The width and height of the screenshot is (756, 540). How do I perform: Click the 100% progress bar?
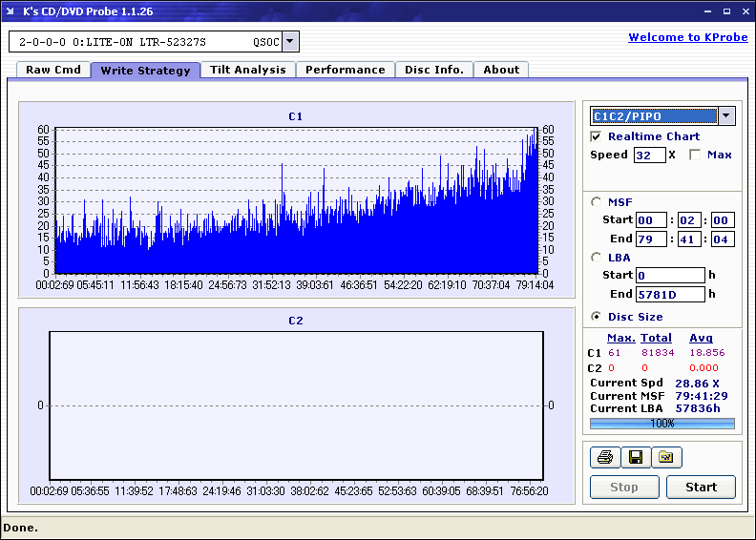click(661, 423)
